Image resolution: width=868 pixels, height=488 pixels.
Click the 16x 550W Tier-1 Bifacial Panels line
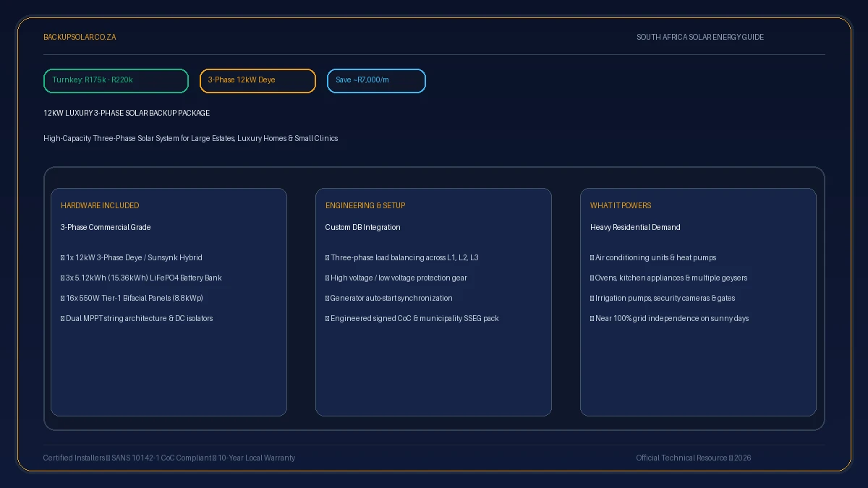(x=132, y=298)
